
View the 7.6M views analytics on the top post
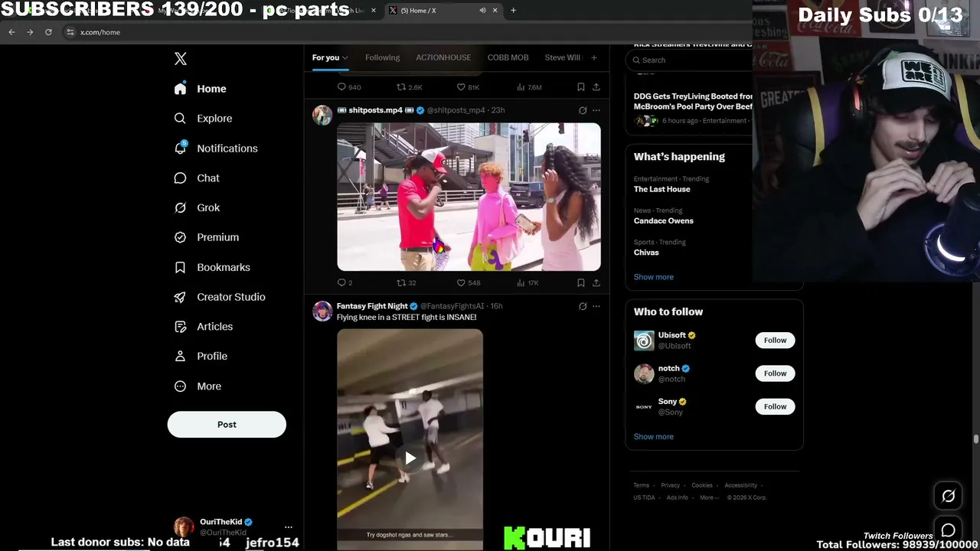[529, 87]
